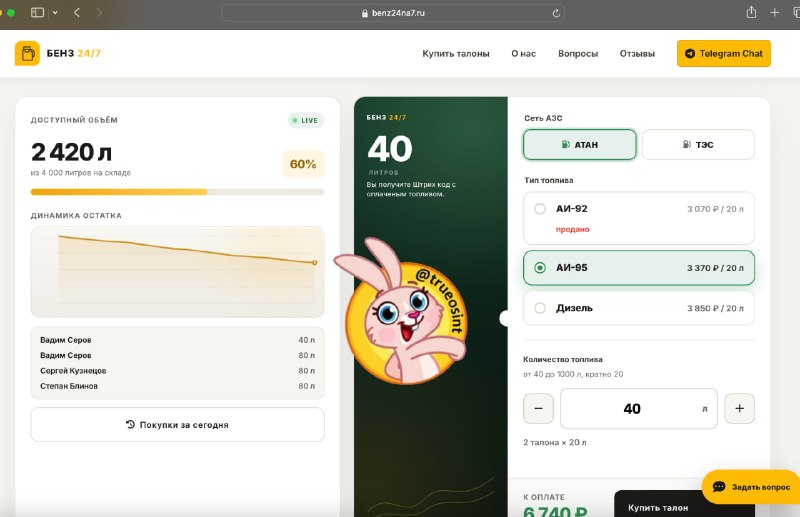
Task: Click the БЕНЗ 24/7 site title text
Action: [73, 54]
